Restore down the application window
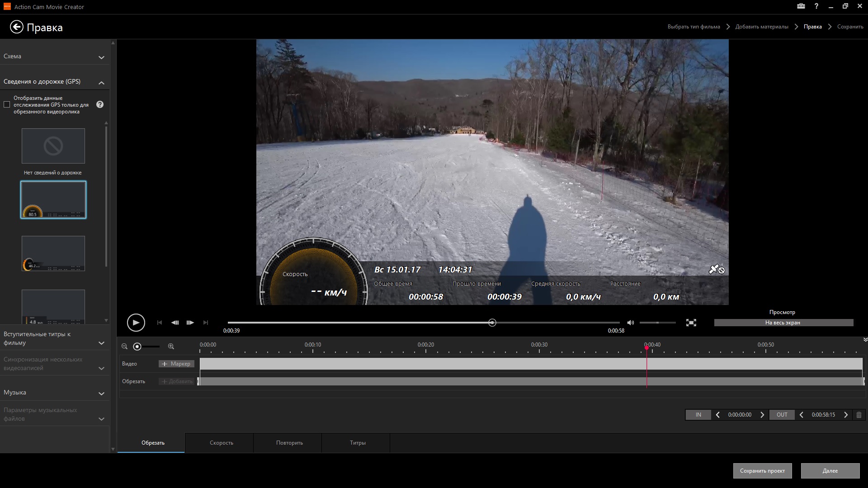 click(845, 6)
